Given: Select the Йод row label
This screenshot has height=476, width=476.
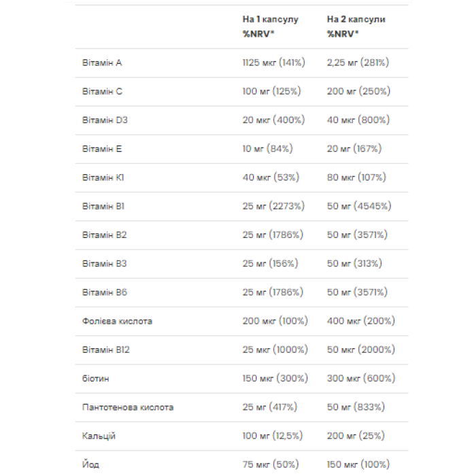Looking at the screenshot, I should (90, 464).
